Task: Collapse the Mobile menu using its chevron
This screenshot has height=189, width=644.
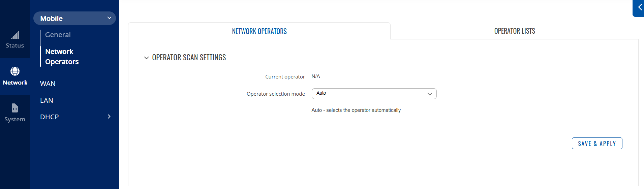Action: [x=109, y=18]
